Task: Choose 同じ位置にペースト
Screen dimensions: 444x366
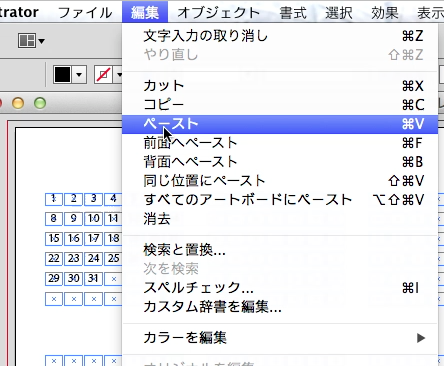Action: coord(280,181)
